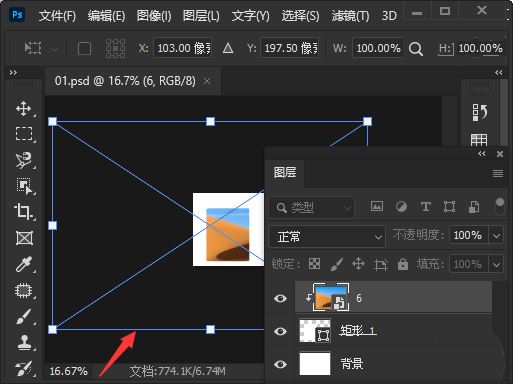Screen dimensions: 513x384
Task: Click the Y position input field
Action: (290, 48)
